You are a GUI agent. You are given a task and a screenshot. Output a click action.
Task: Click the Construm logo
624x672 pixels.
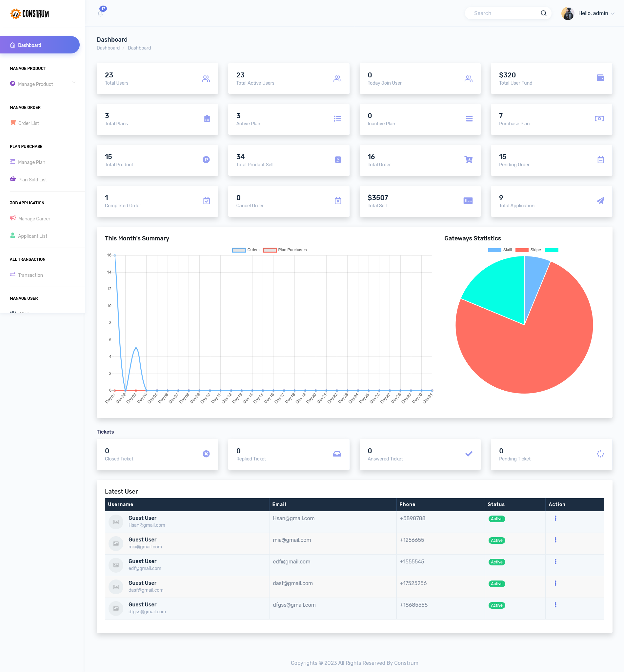click(30, 14)
